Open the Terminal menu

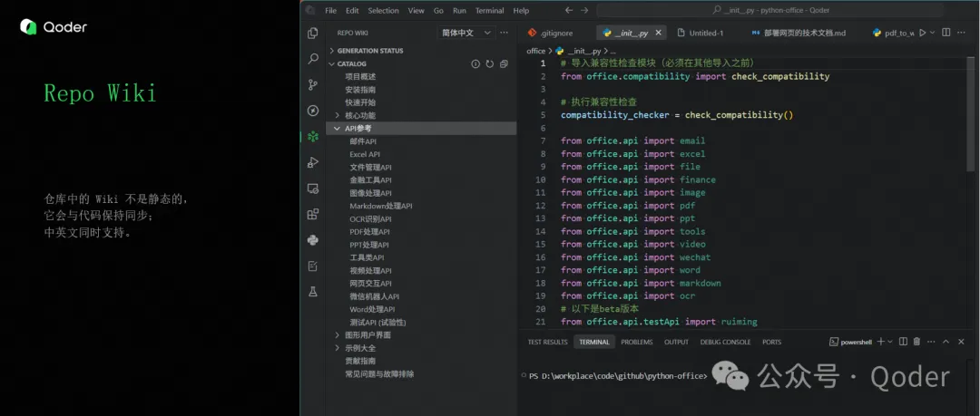click(489, 11)
